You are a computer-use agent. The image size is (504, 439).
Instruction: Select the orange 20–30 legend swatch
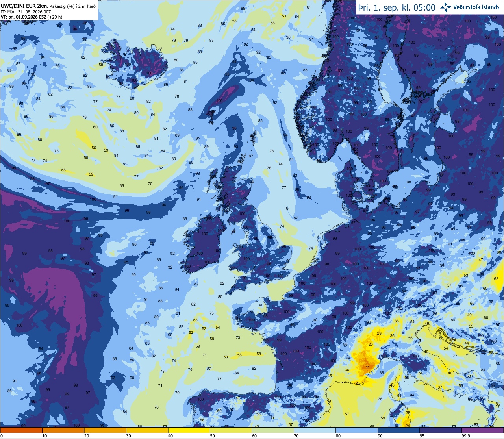tap(105, 430)
